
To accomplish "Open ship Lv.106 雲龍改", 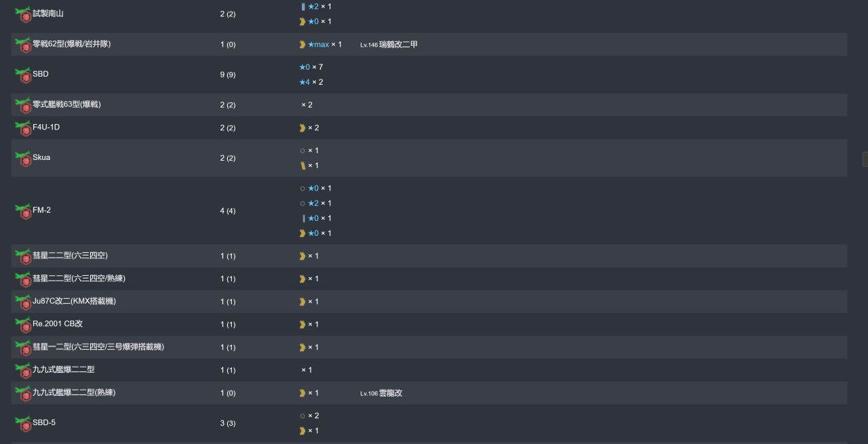I will coord(381,393).
